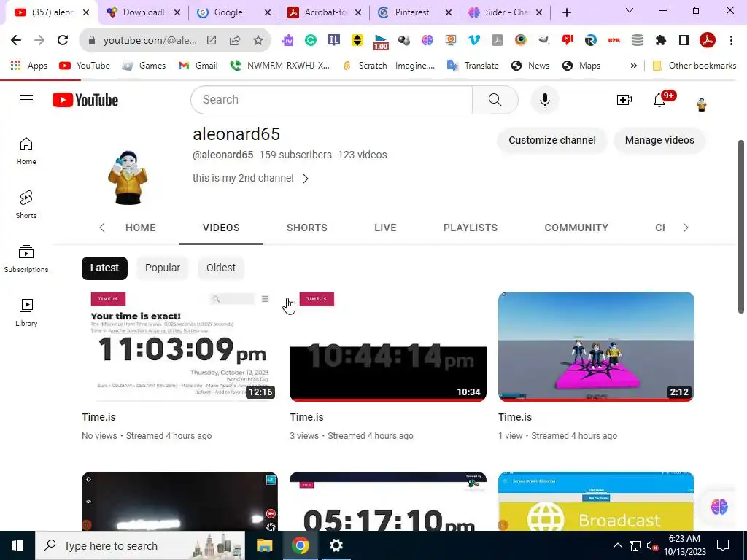The image size is (747, 560).
Task: Open the 05:17:10 pm video thumbnail
Action: point(388,502)
